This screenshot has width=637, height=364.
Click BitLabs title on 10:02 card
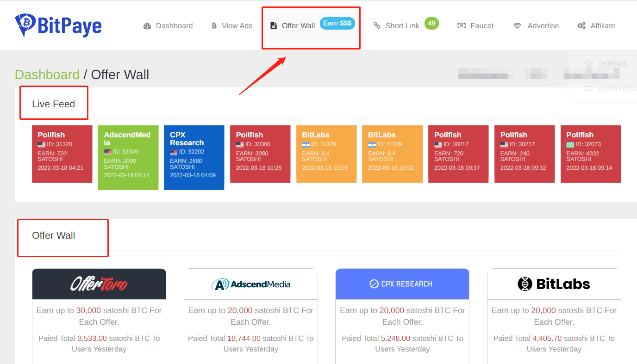[382, 135]
